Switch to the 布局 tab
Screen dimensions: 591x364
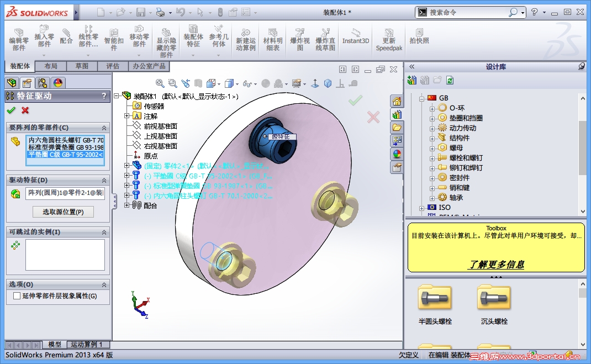(50, 66)
